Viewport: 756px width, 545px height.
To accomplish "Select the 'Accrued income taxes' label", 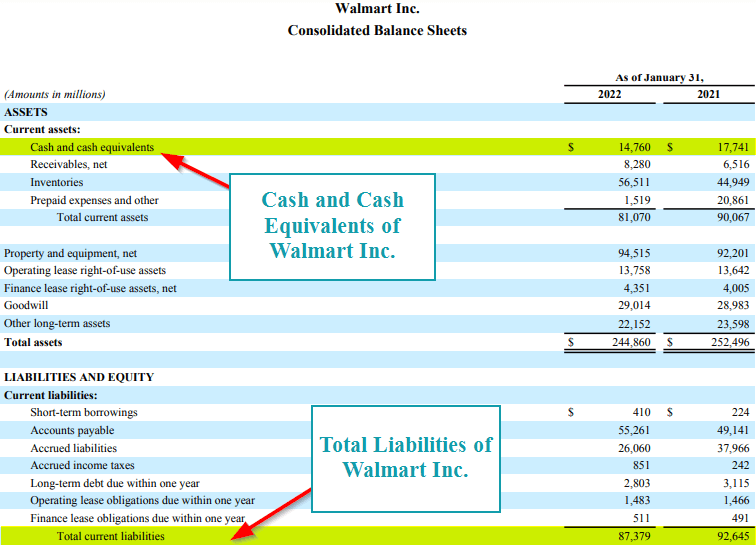I will pos(82,465).
